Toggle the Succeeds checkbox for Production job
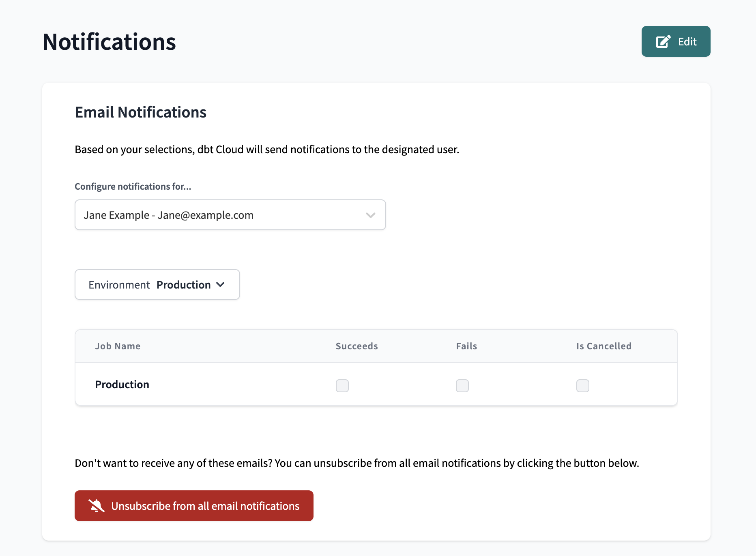756x556 pixels. [x=342, y=385]
